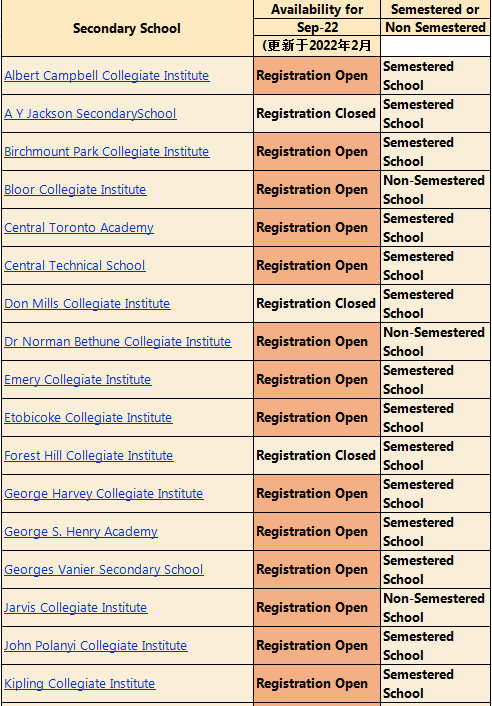Image resolution: width=492 pixels, height=706 pixels.
Task: Open Etobicoke Collegiate Institute link
Action: pyautogui.click(x=88, y=418)
